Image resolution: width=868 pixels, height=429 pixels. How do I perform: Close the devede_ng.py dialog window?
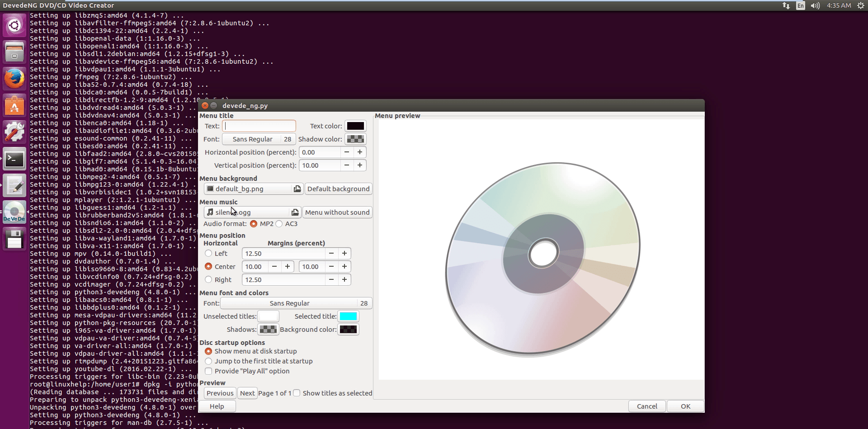click(x=205, y=105)
